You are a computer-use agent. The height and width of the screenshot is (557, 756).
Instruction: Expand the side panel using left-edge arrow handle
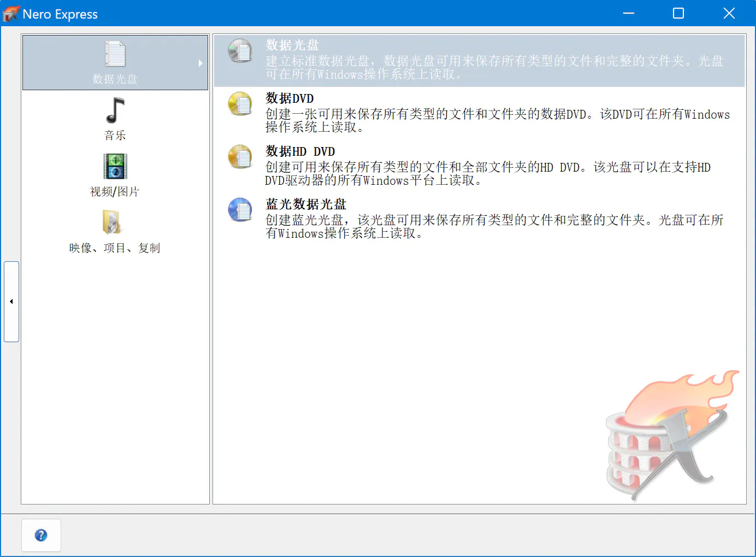pos(11,301)
